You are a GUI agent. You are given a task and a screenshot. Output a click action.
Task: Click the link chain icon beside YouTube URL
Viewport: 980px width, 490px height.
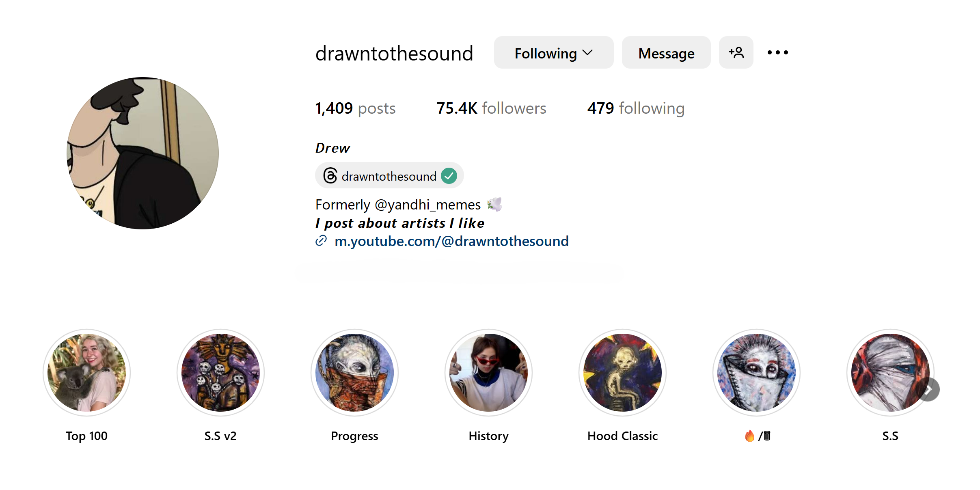pyautogui.click(x=321, y=241)
